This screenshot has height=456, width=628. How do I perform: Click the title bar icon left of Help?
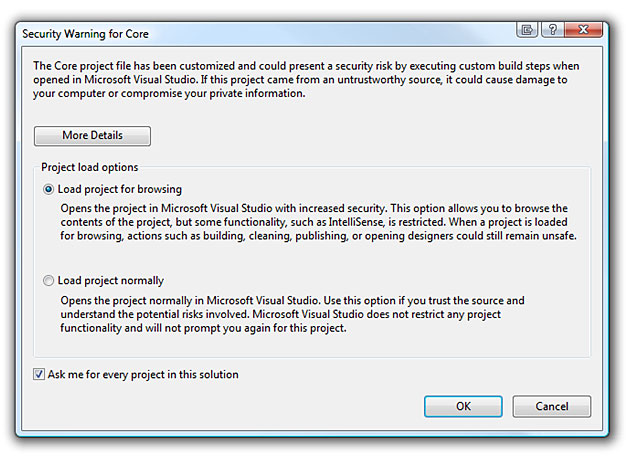[527, 30]
